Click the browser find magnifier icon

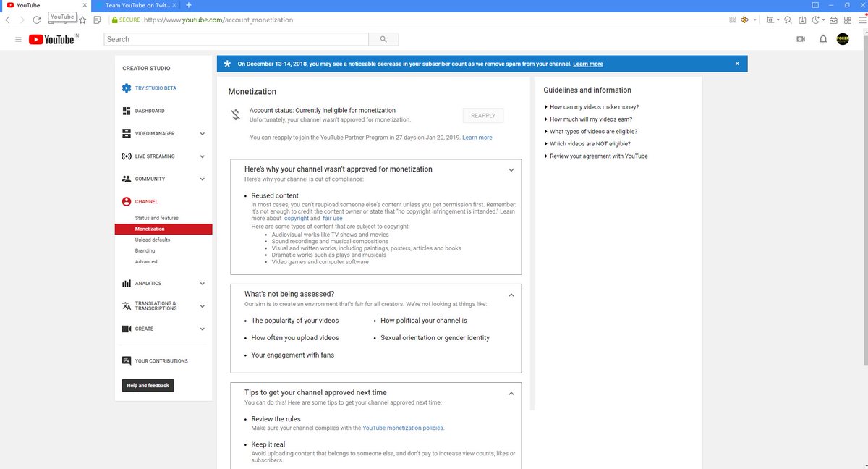[x=786, y=20]
